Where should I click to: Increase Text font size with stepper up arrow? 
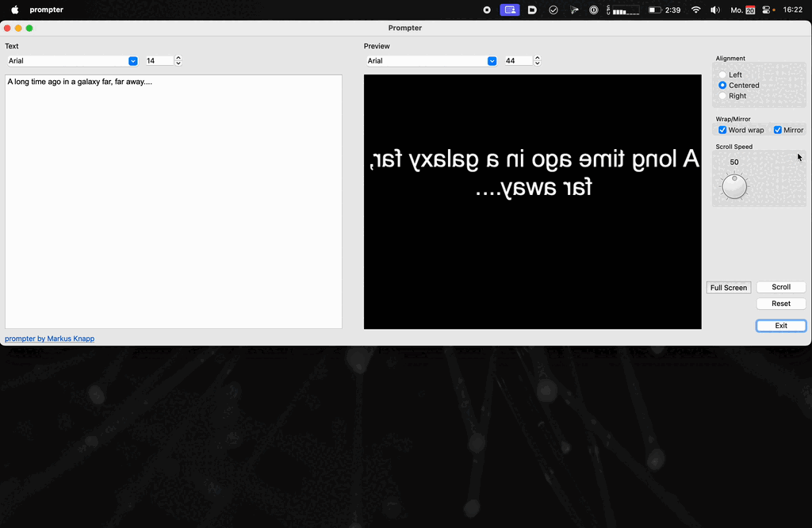(178, 58)
